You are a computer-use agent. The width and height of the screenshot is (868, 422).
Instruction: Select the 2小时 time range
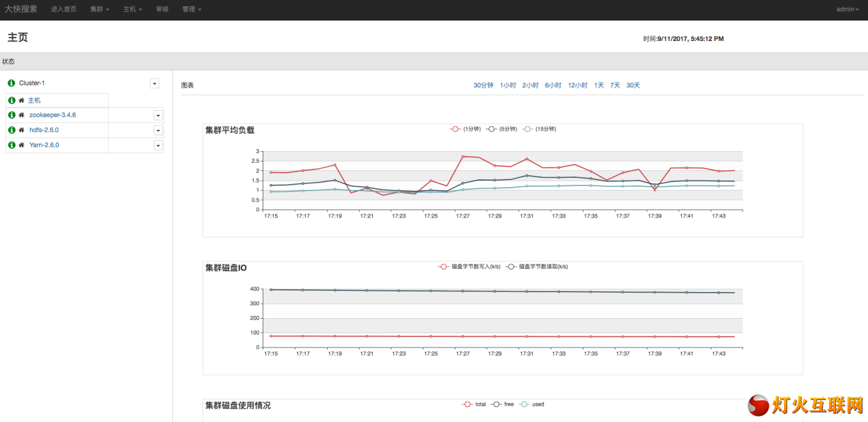[530, 85]
